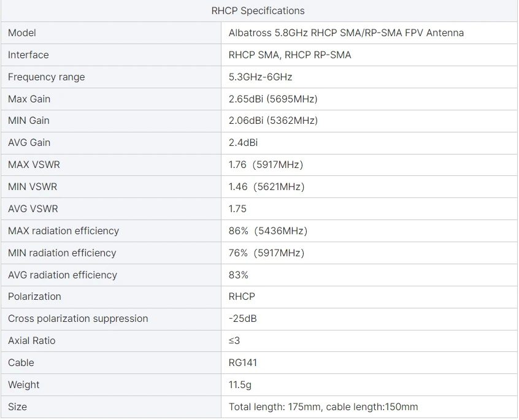This screenshot has height=420, width=519.
Task: Click the 11.5g weight value
Action: (240, 384)
